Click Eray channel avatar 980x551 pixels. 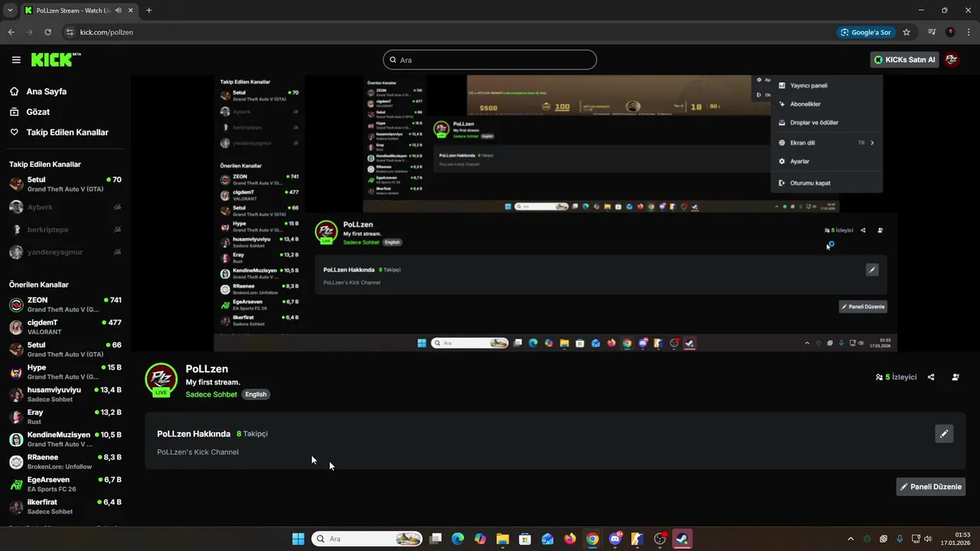point(16,417)
